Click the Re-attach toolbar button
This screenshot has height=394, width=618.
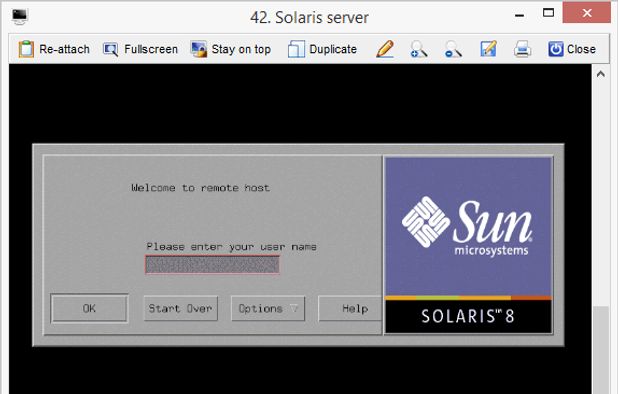pos(54,49)
